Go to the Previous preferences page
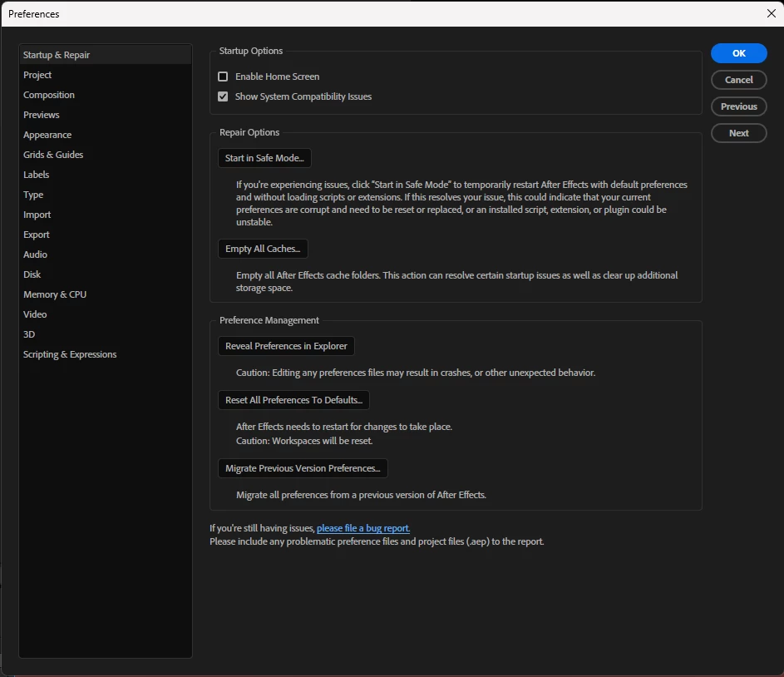The height and width of the screenshot is (677, 784). tap(738, 106)
